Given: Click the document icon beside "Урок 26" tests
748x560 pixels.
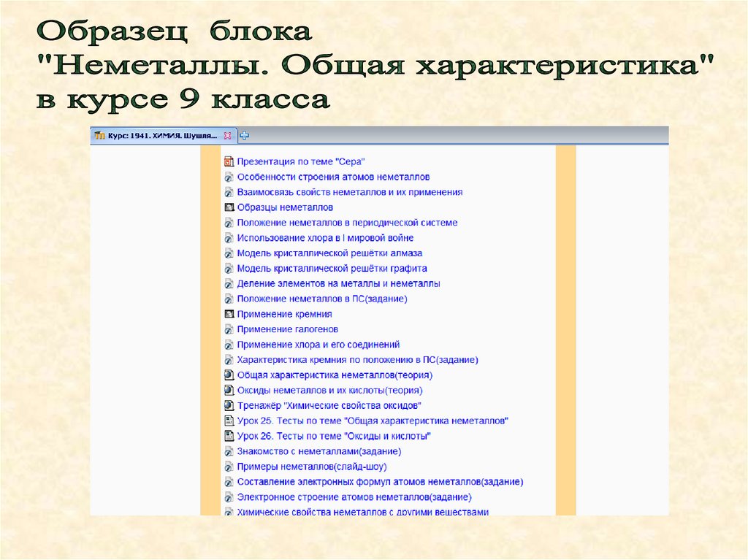Looking at the screenshot, I should pos(229,437).
